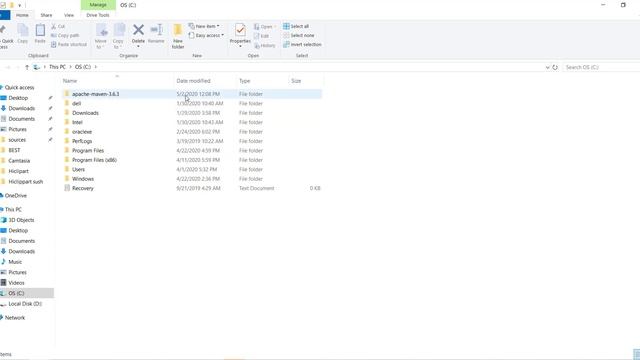This screenshot has width=640, height=360.
Task: Click the Properties checkmark icon
Action: tap(240, 30)
